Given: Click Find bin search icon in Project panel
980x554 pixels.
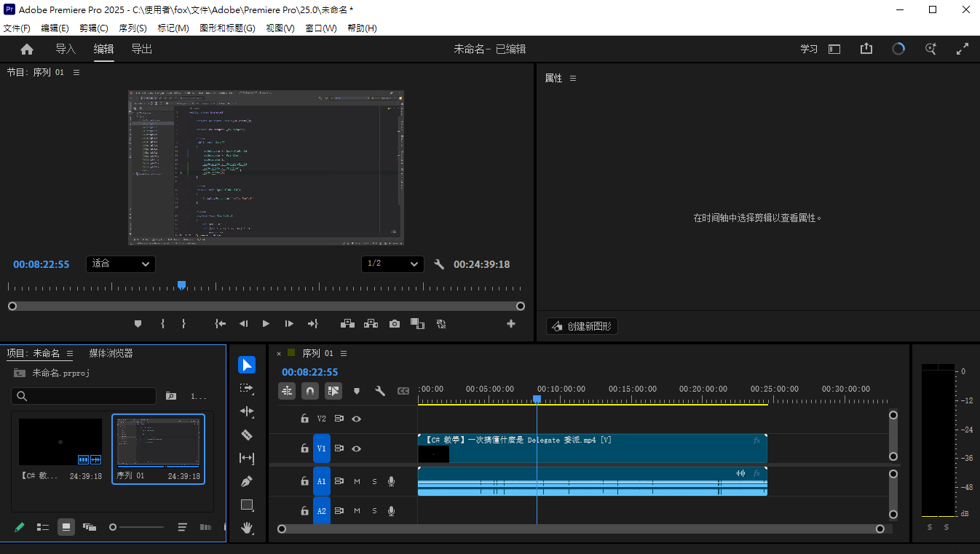Looking at the screenshot, I should click(171, 396).
